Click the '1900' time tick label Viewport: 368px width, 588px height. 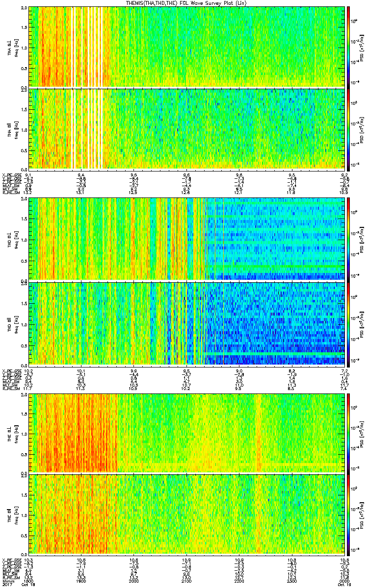81,581
